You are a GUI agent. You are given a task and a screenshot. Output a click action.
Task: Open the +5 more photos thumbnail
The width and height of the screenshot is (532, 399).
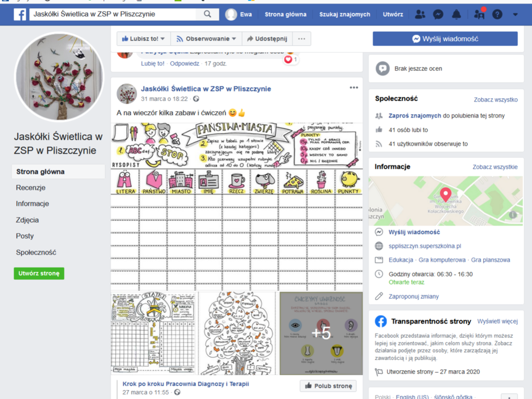[321, 333]
